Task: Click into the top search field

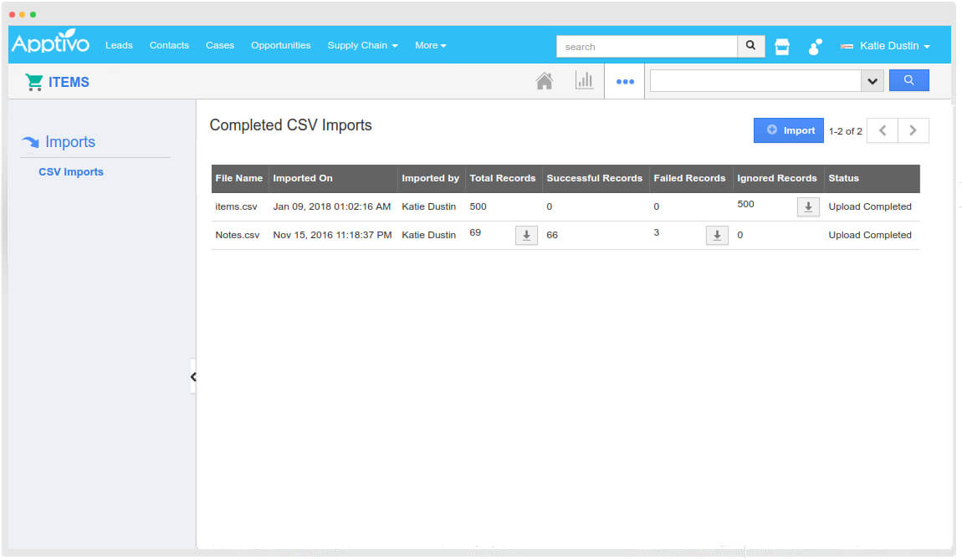Action: 647,47
